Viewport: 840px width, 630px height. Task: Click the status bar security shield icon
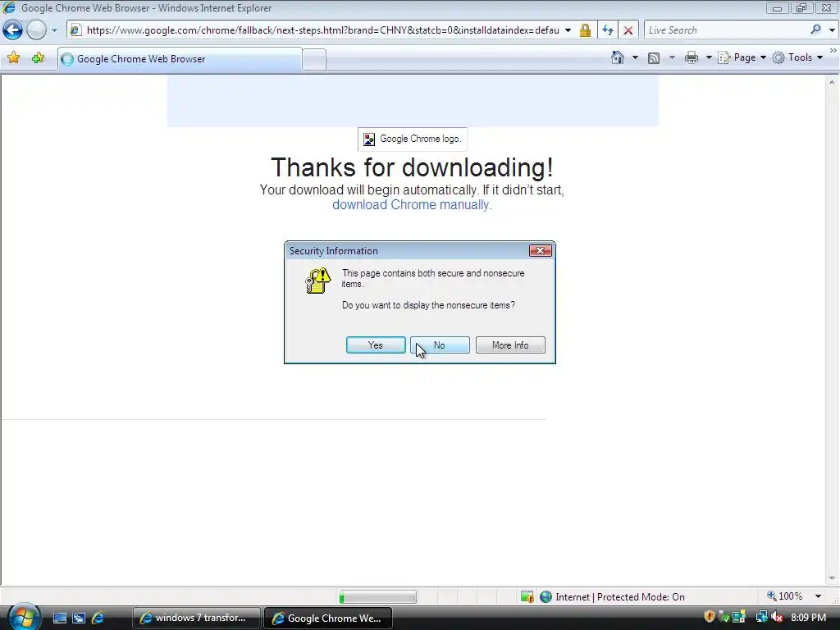[527, 597]
